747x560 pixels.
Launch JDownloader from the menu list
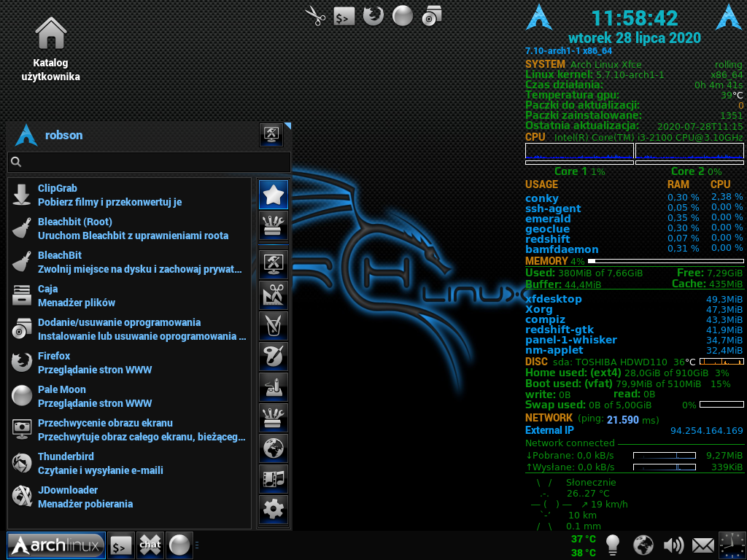click(x=129, y=497)
